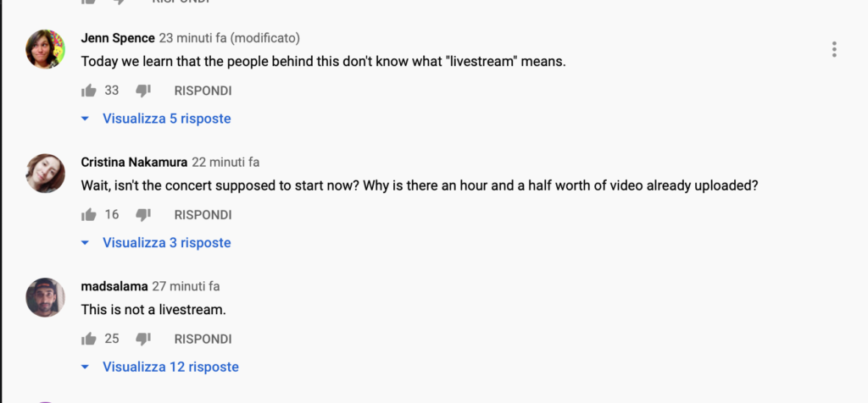Like madsalama's comment
This screenshot has height=403, width=868.
click(88, 339)
